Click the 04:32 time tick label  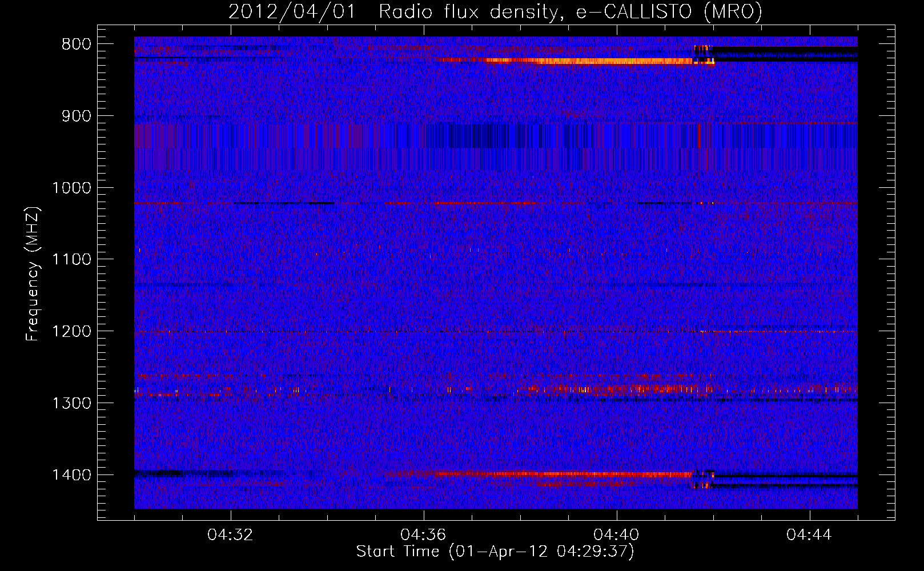click(230, 535)
